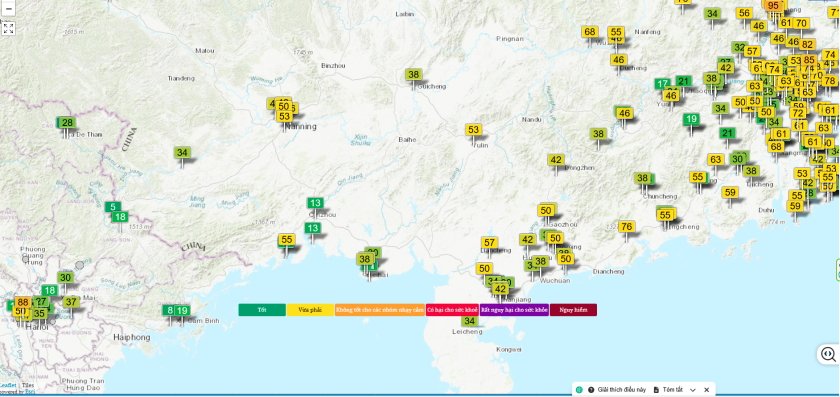Click the question mark explain icon
This screenshot has height=397, width=840.
[591, 389]
